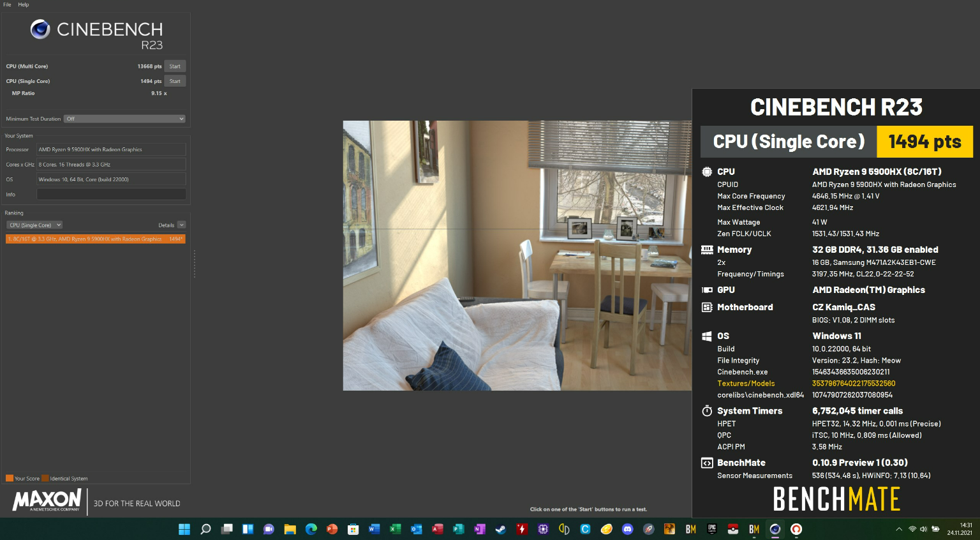The height and width of the screenshot is (540, 980).
Task: Click the battery charging icon in tray
Action: (x=935, y=529)
